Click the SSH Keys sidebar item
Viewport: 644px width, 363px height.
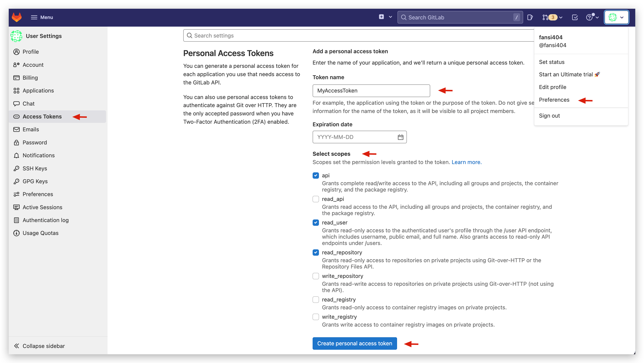(x=35, y=168)
